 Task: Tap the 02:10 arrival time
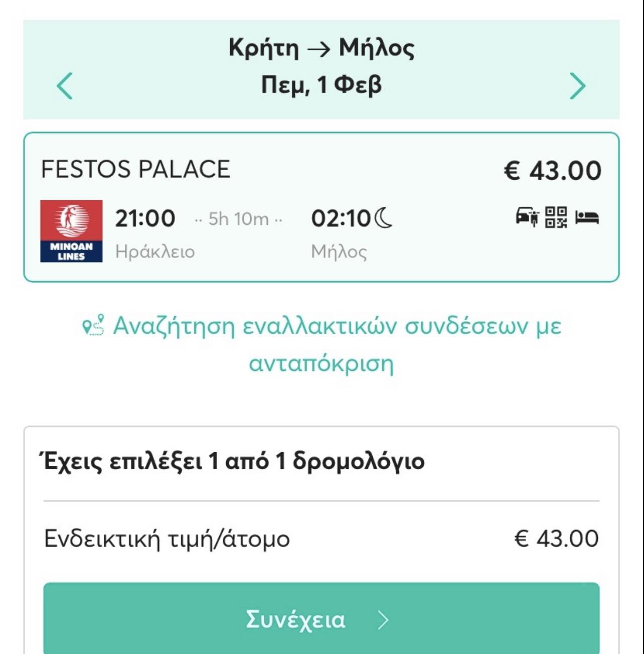(x=341, y=218)
